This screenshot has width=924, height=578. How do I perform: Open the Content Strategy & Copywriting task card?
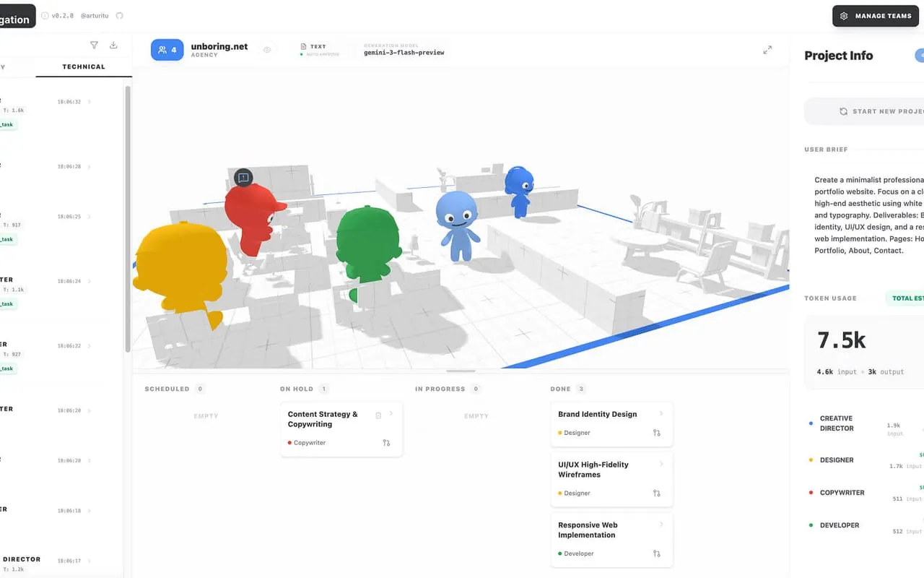(x=341, y=429)
